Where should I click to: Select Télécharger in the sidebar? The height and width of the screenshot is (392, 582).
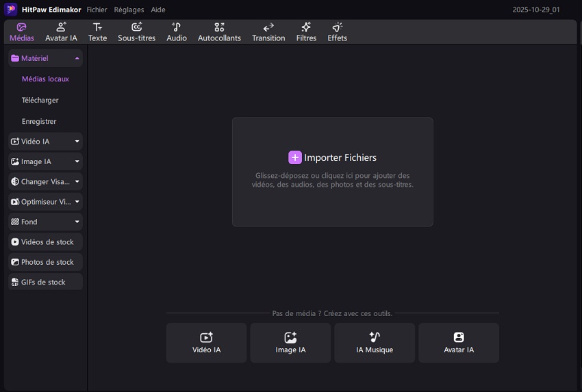pos(40,101)
